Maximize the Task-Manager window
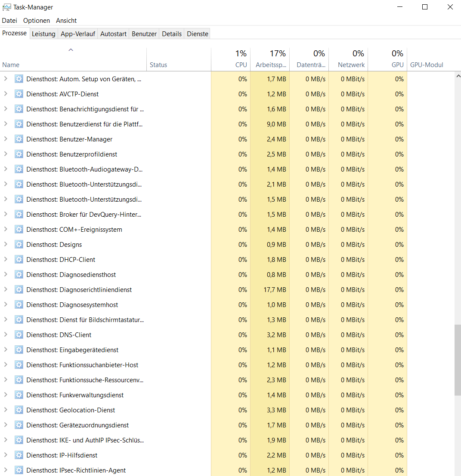Image resolution: width=461 pixels, height=476 pixels. coord(425,7)
